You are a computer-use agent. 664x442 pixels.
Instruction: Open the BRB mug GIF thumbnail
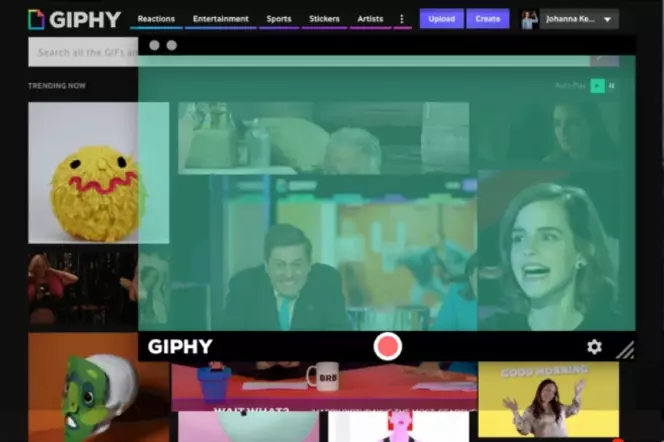click(324, 386)
